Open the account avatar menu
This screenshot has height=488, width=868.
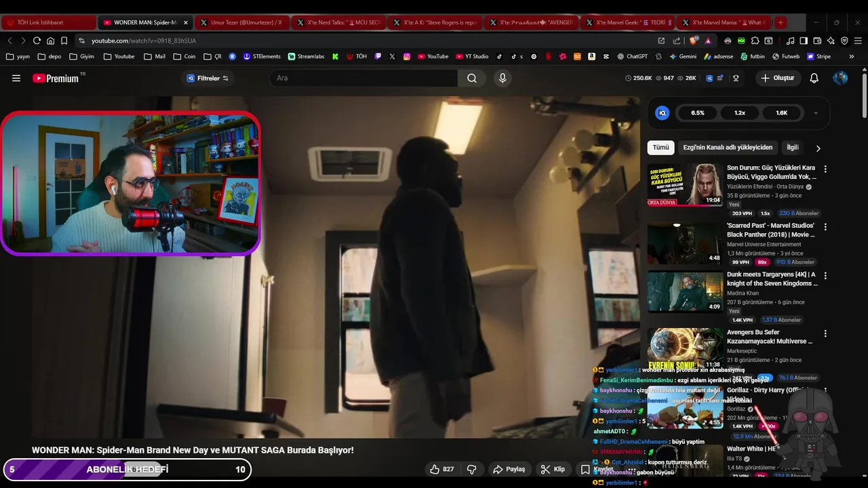[x=840, y=78]
